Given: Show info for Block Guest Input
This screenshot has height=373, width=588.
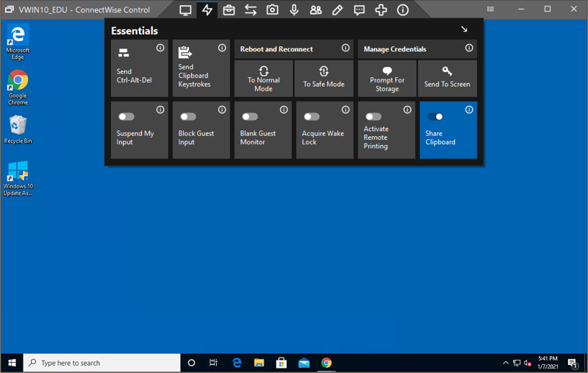Looking at the screenshot, I should (x=222, y=110).
